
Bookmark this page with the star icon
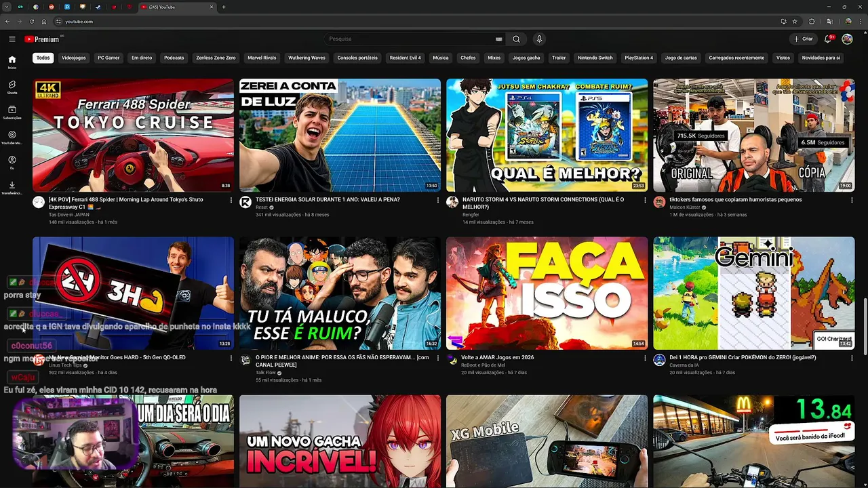tap(795, 22)
